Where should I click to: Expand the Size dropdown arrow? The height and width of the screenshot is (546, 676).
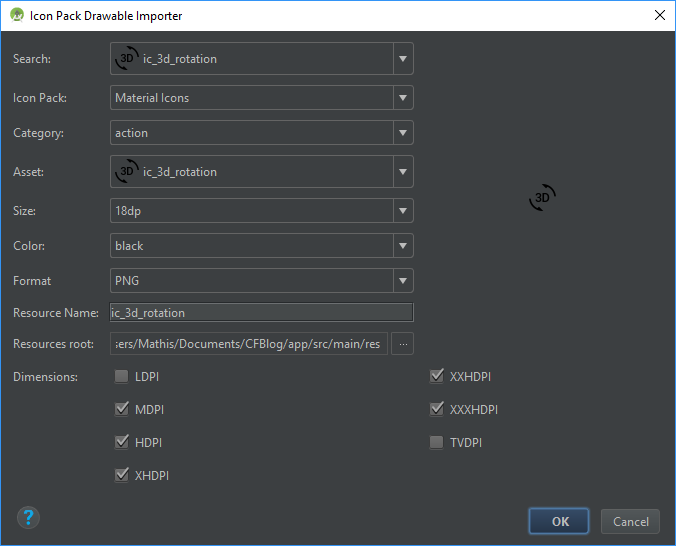(x=403, y=211)
